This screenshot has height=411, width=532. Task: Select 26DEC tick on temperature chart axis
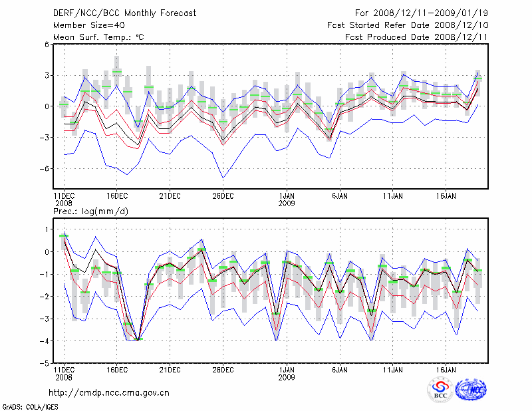(223, 196)
